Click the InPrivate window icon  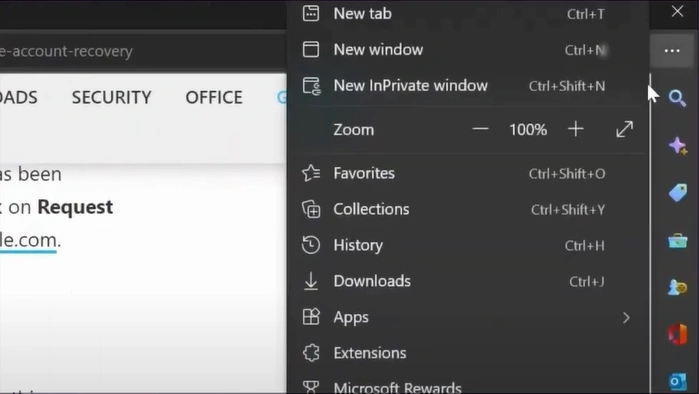tap(312, 86)
